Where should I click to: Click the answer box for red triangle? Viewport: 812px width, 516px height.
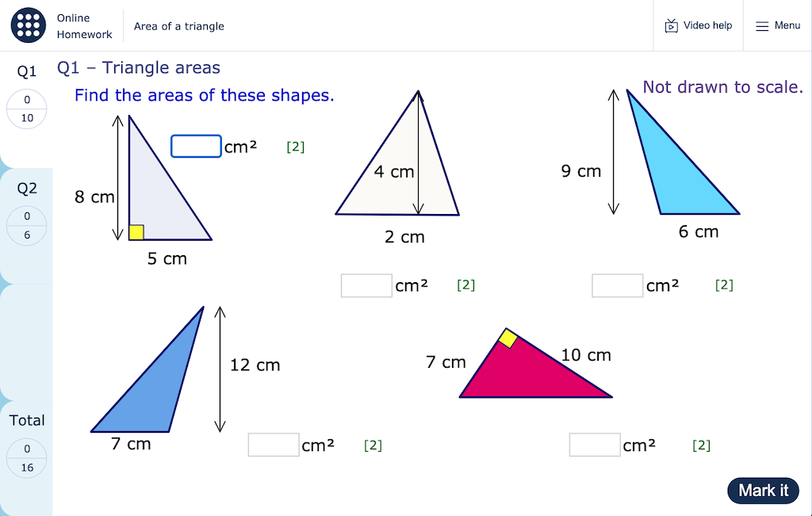coord(594,445)
